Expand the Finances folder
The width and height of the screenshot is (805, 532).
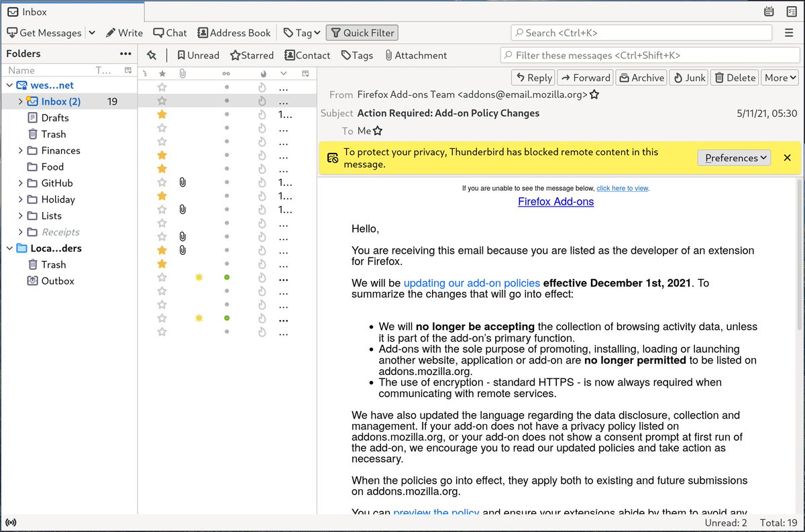(21, 150)
